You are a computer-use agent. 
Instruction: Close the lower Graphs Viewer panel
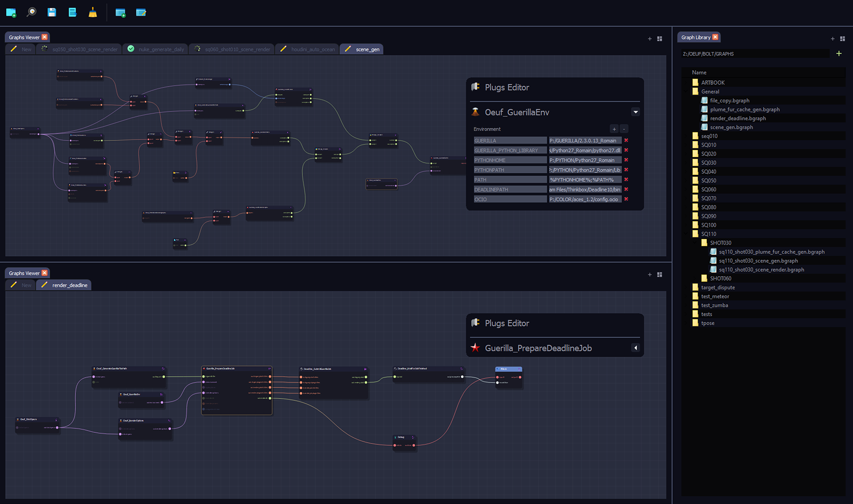click(x=44, y=273)
